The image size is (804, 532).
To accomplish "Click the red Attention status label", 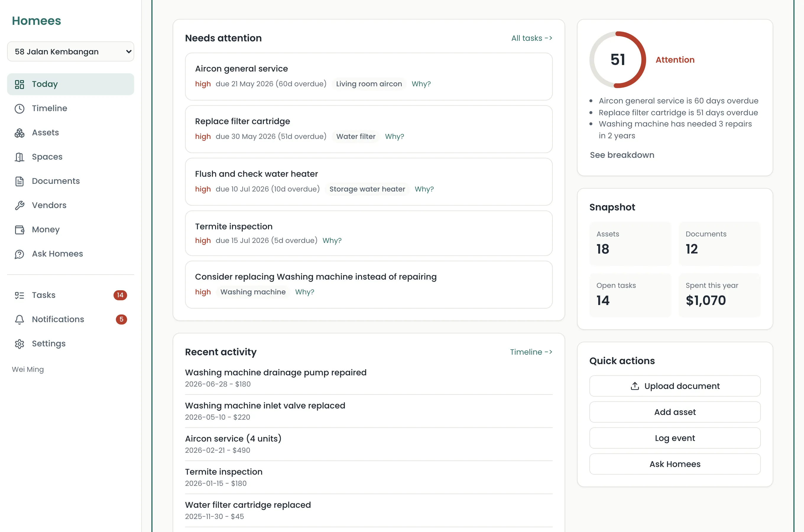I will [x=675, y=60].
